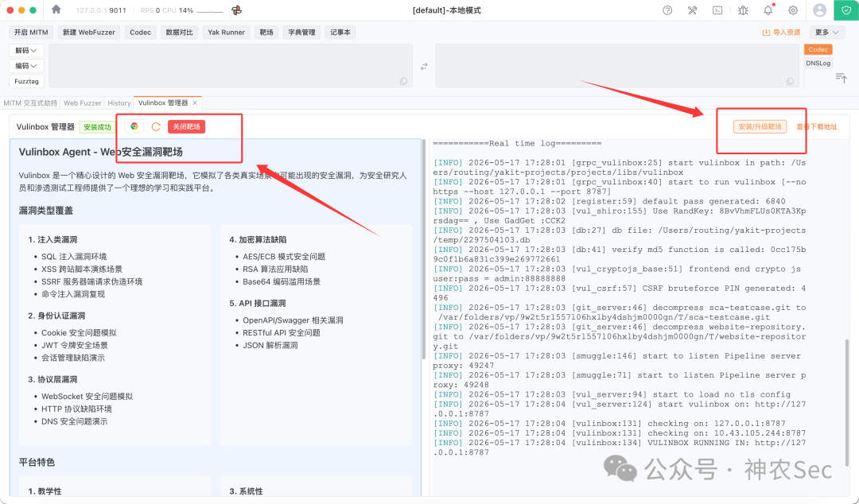Viewport: 859px width, 504px height.
Task: Click the swap arrows between codec panes
Action: [424, 66]
